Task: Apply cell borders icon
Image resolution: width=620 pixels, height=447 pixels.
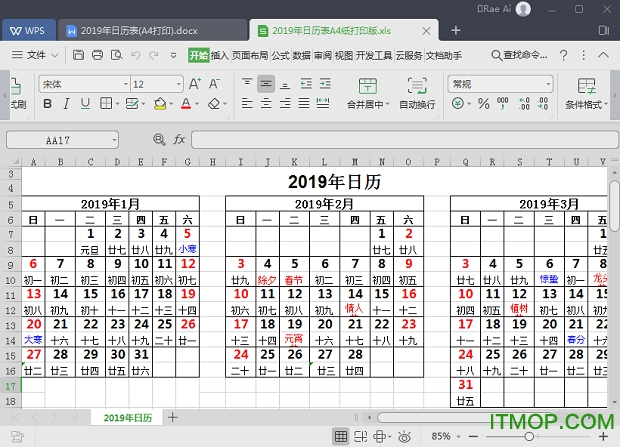Action: (106, 104)
